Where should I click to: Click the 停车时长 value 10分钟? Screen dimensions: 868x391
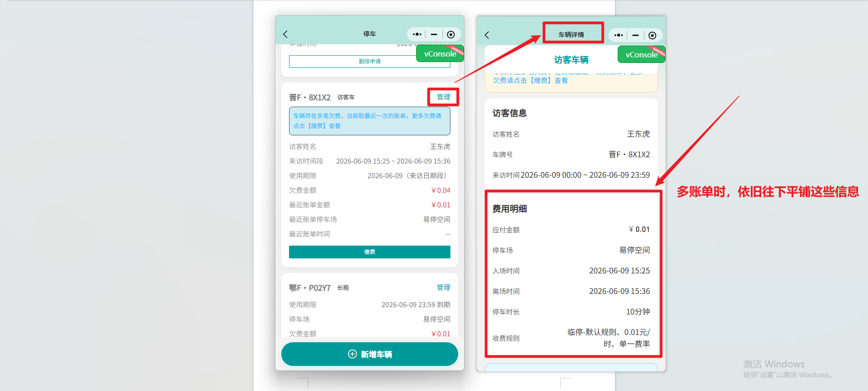pyautogui.click(x=638, y=312)
